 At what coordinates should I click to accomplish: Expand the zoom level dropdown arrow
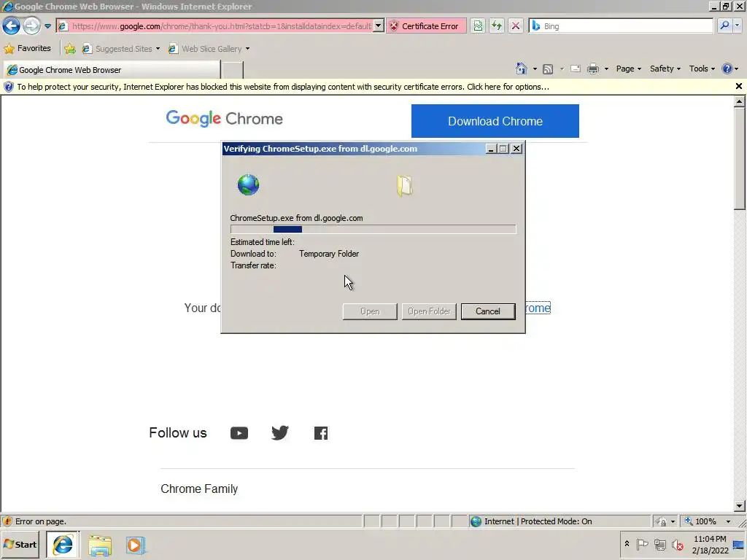[728, 522]
